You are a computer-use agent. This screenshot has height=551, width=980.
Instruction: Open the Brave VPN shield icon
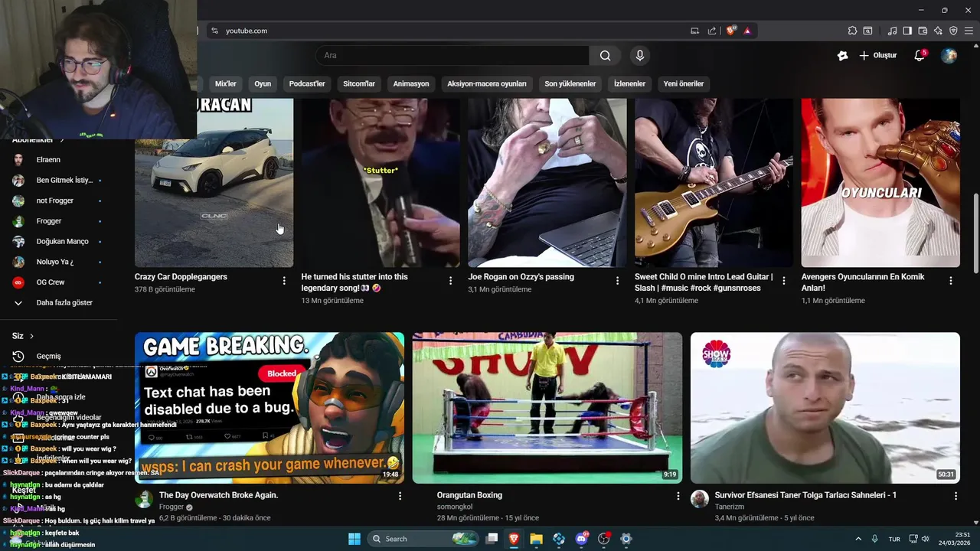pyautogui.click(x=953, y=31)
